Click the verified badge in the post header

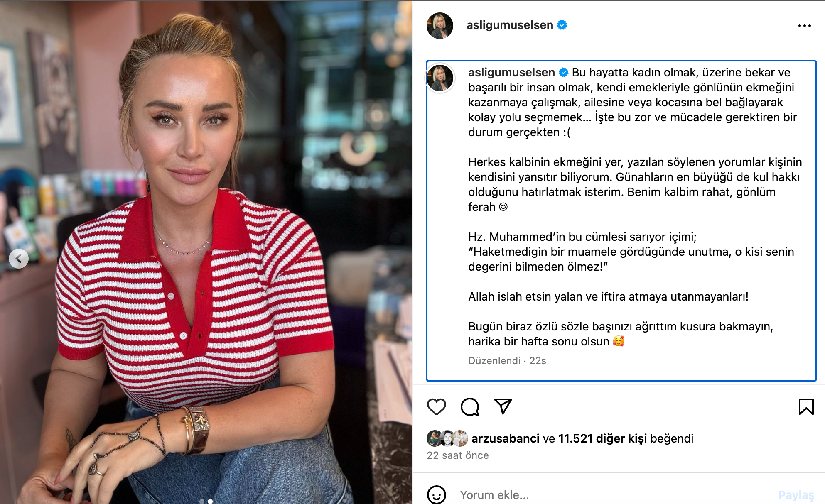[562, 25]
